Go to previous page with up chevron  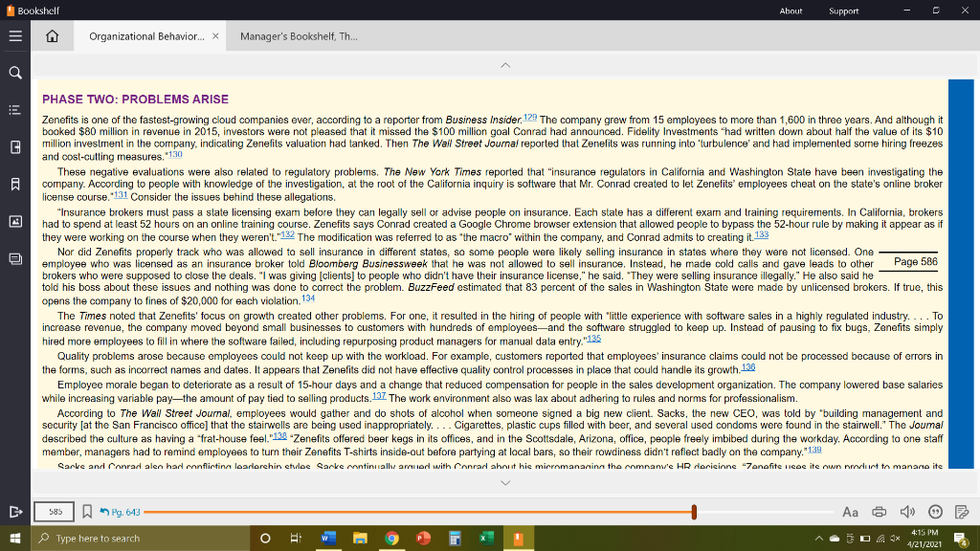(x=505, y=65)
